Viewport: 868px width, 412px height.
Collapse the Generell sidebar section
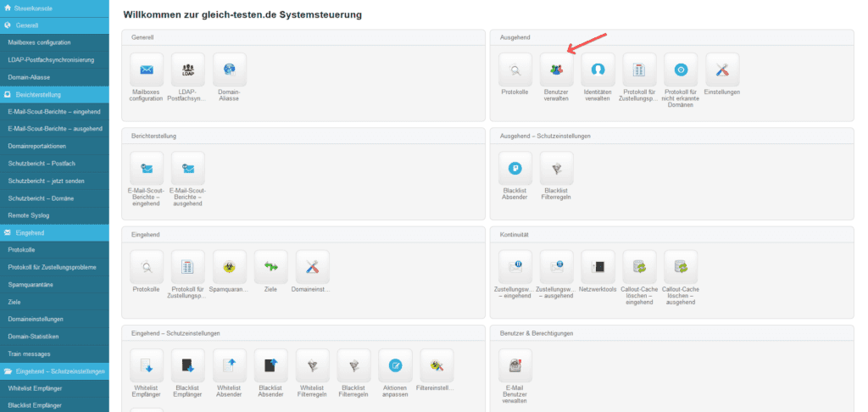[x=54, y=25]
